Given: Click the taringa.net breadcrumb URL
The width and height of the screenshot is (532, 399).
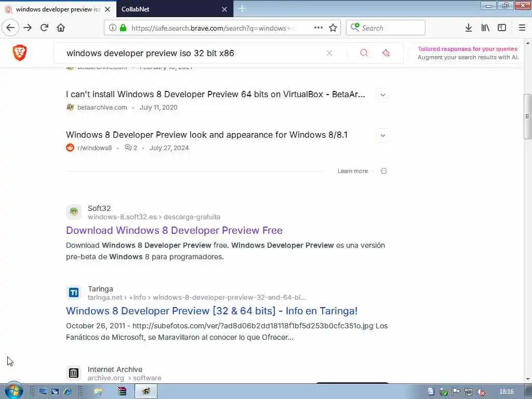Looking at the screenshot, I should tap(197, 298).
